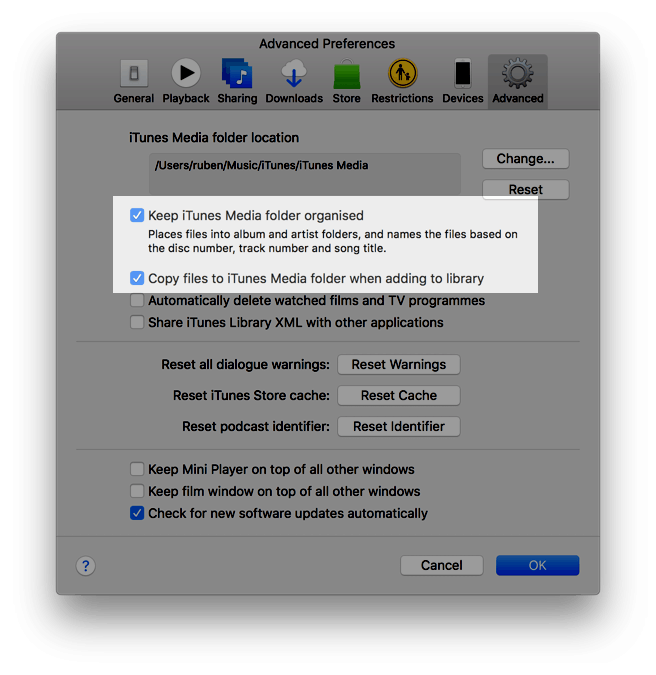
Task: Click the Reset Warnings button
Action: click(399, 365)
